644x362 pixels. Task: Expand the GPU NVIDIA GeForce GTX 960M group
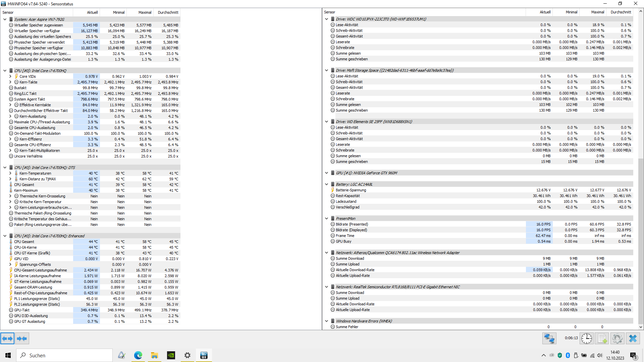tap(326, 173)
